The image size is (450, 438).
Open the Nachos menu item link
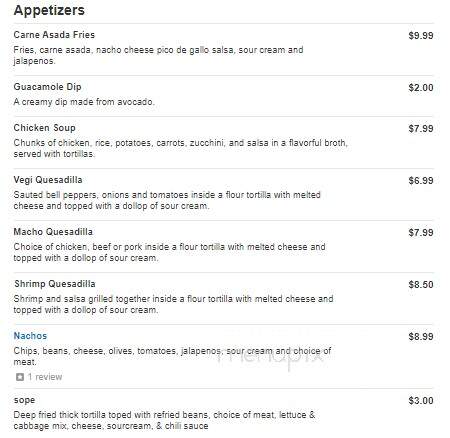pos(30,336)
